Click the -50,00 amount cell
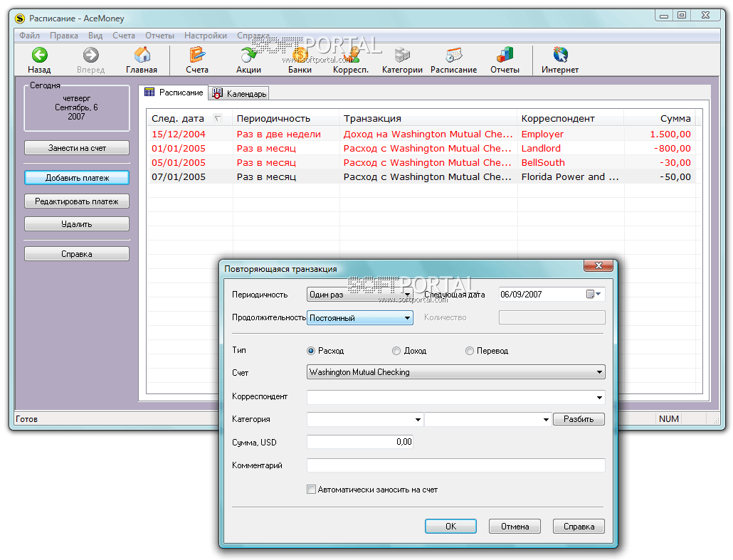This screenshot has height=560, width=733. tap(675, 176)
